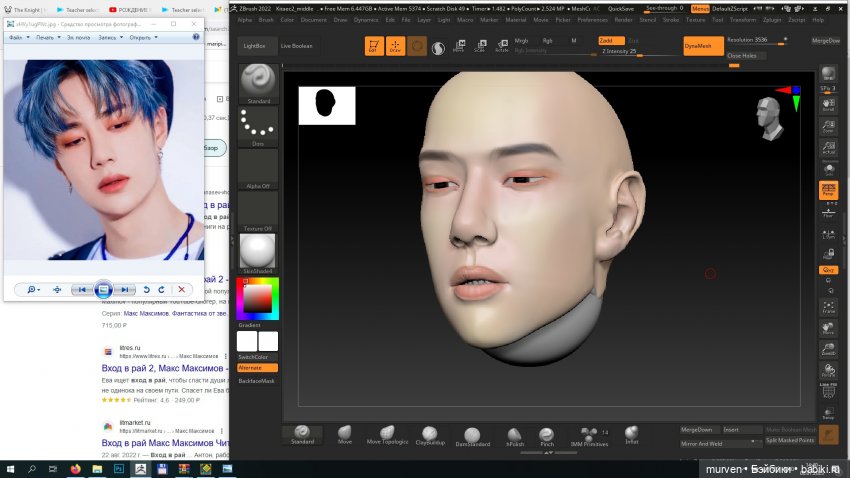Screen dimensions: 850x478
Task: Toggle the Alternate color button
Action: tap(257, 368)
